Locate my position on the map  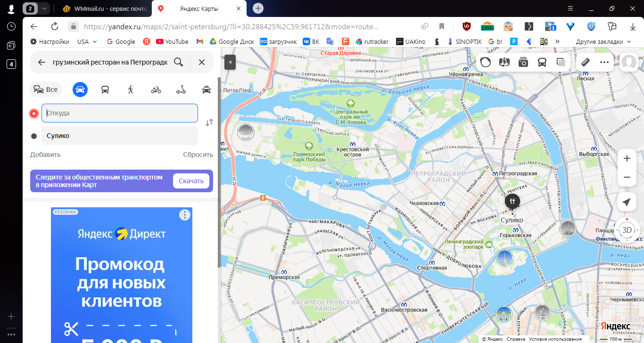(627, 202)
